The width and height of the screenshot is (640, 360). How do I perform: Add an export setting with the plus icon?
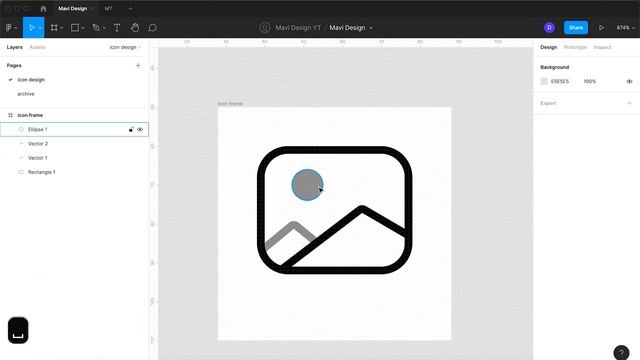pos(629,103)
